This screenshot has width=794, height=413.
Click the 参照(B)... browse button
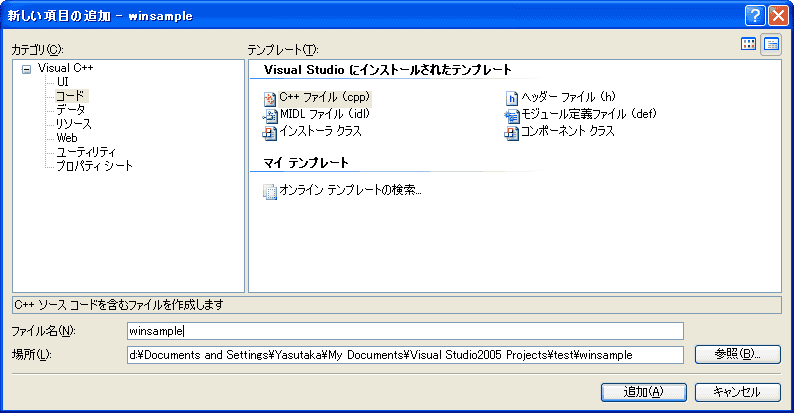click(x=737, y=354)
